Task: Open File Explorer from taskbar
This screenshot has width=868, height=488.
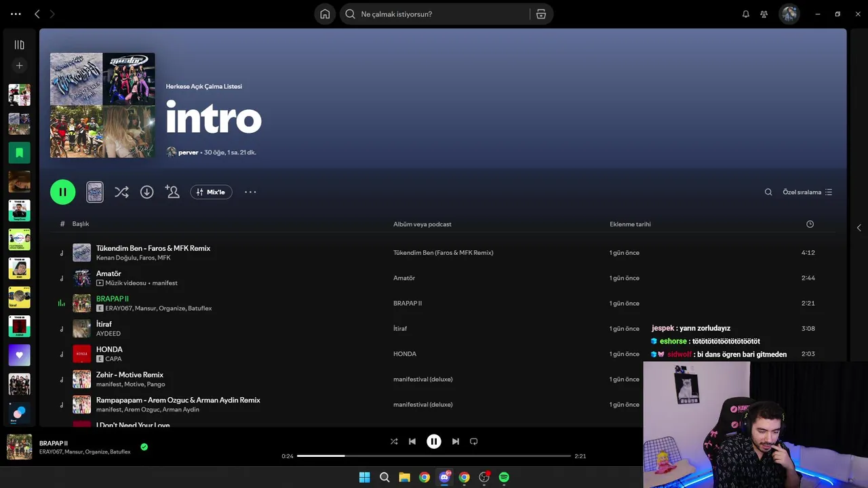Action: pos(404,477)
